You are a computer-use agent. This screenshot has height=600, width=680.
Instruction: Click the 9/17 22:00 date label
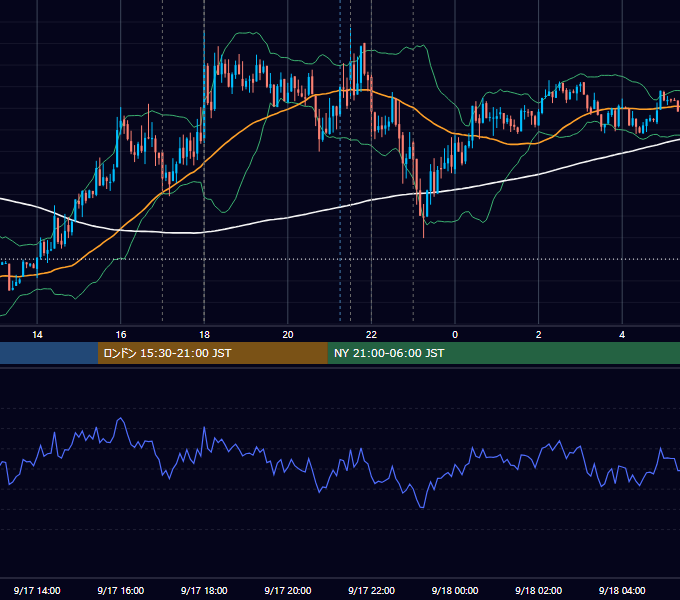(372, 590)
